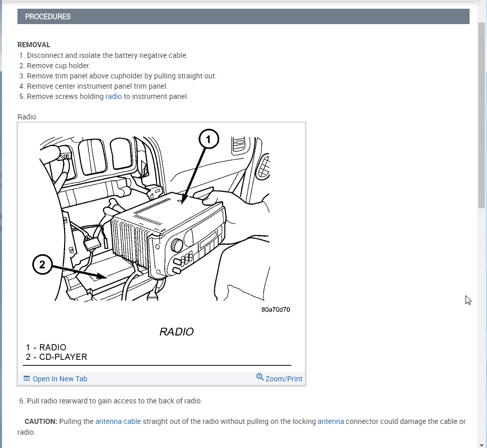This screenshot has width=487, height=448.
Task: Click the 'antenna cable' link in caution
Action: [x=118, y=421]
